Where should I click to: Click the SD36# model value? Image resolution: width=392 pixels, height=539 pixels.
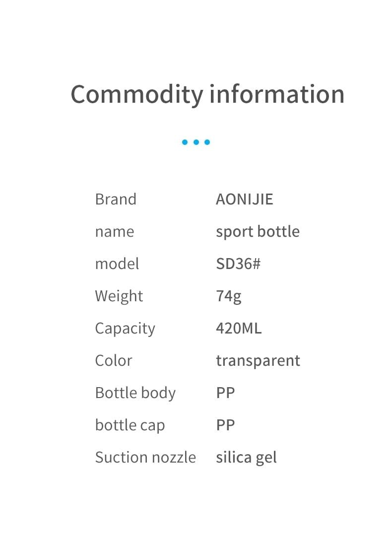[x=238, y=264]
